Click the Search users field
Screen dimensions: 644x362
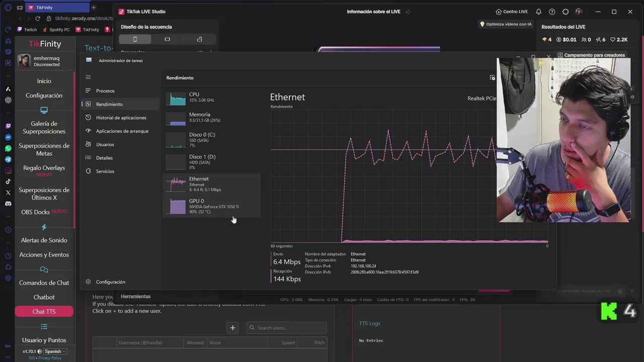coord(286,328)
